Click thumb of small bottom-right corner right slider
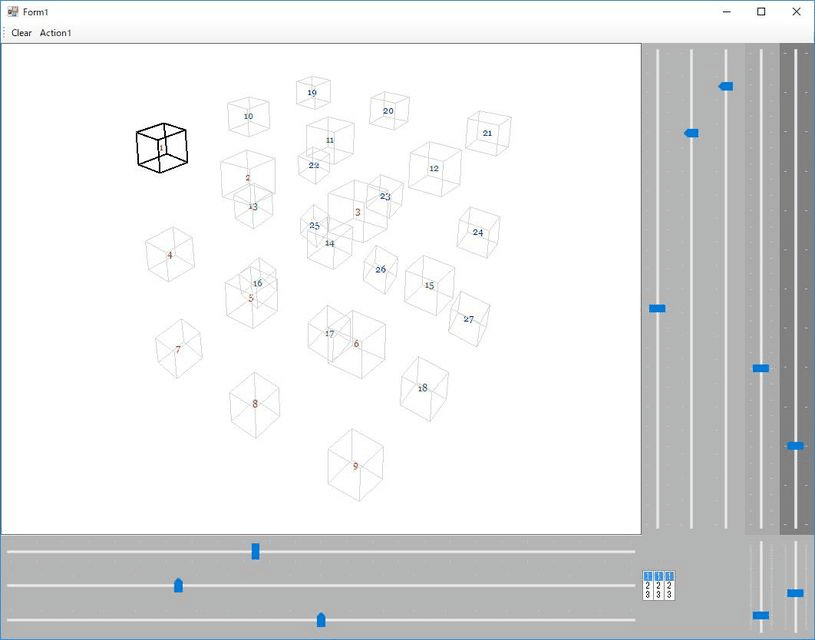Viewport: 815px width, 640px height. (x=795, y=593)
